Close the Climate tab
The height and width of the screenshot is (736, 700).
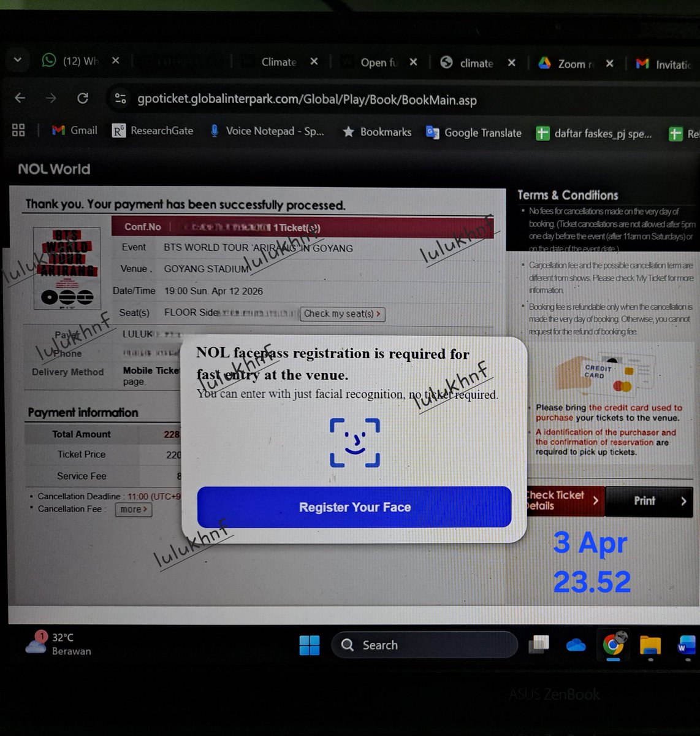pos(314,62)
